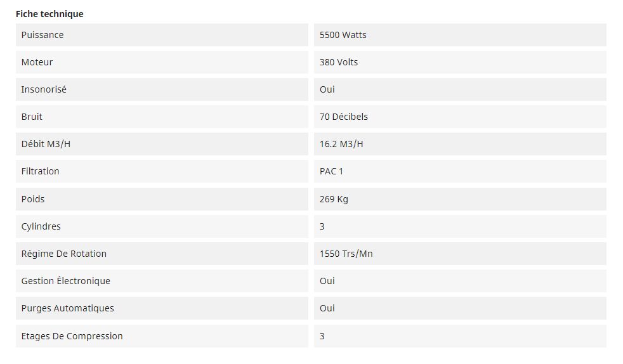Click the 5500 Watts value
Image resolution: width=623 pixels, height=364 pixels.
click(x=343, y=35)
